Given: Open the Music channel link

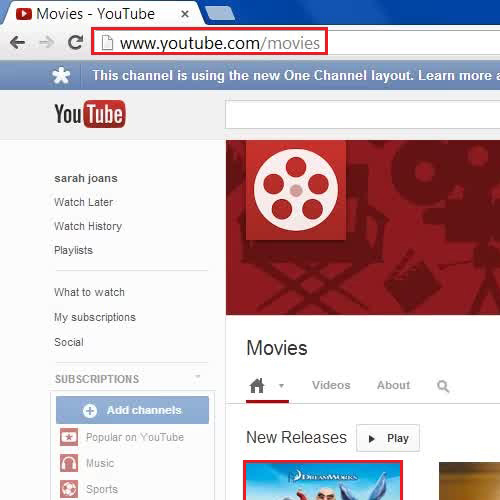Looking at the screenshot, I should pos(100,463).
